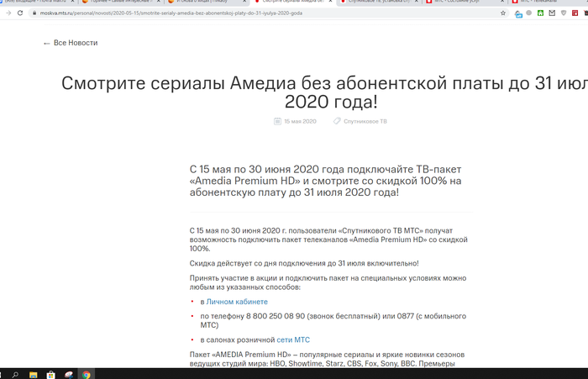Open File Explorer from the taskbar

pos(33,375)
